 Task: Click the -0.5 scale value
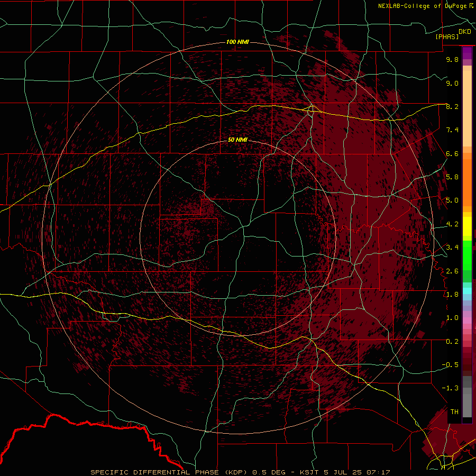click(450, 365)
